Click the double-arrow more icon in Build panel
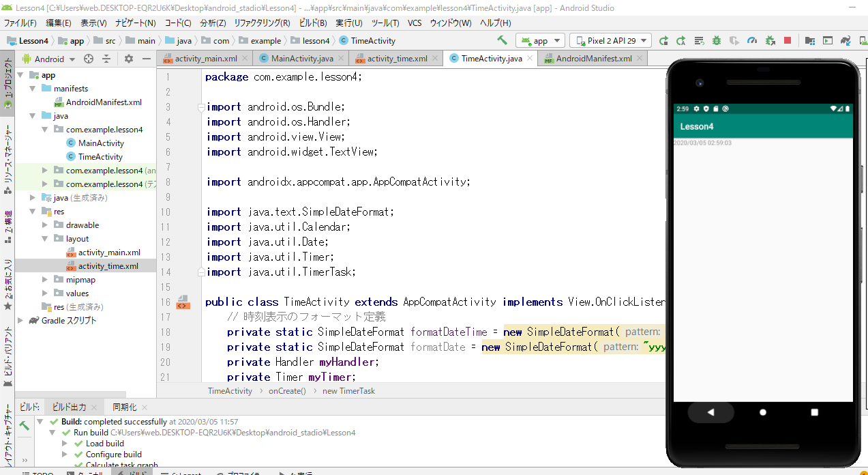Viewport: 868px width, 475px height. coord(24,460)
